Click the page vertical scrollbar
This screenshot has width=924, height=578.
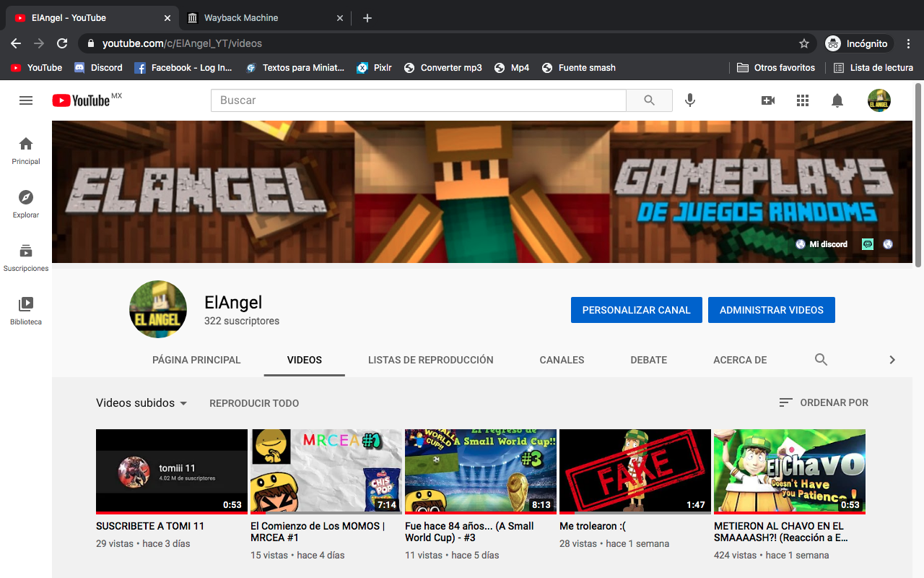point(918,173)
